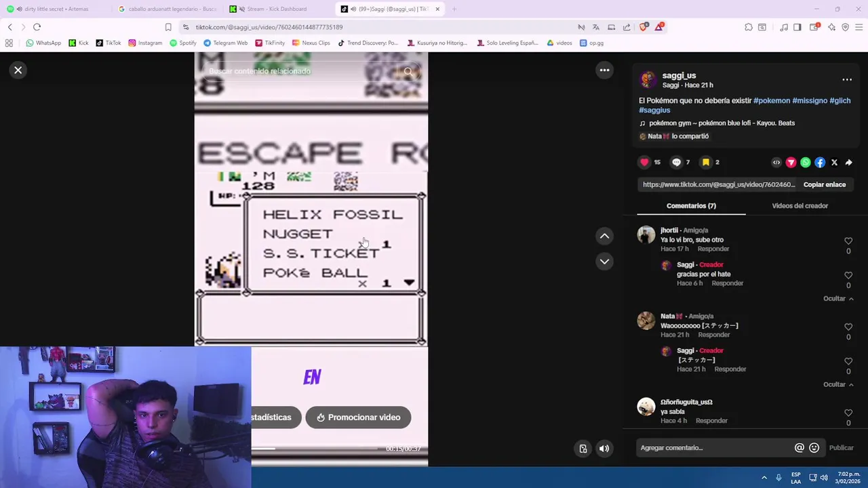Switch to Videos del creador tab
Screen dimensions: 868x488
coord(800,206)
